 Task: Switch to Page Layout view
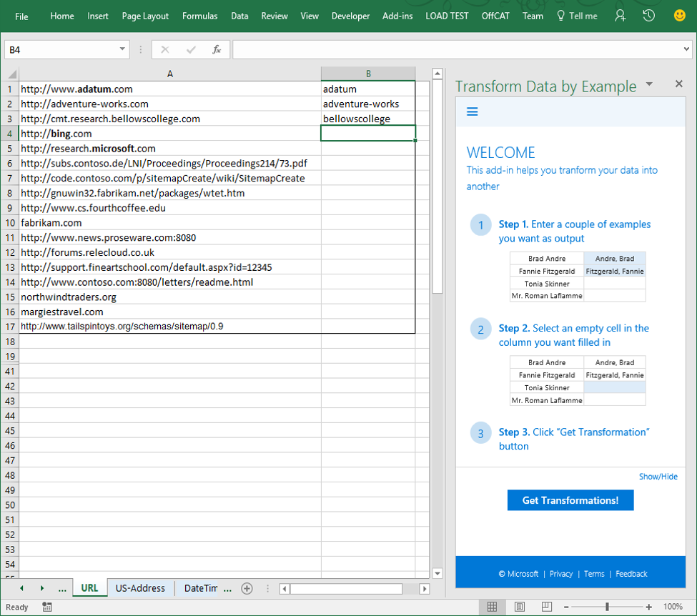point(520,607)
